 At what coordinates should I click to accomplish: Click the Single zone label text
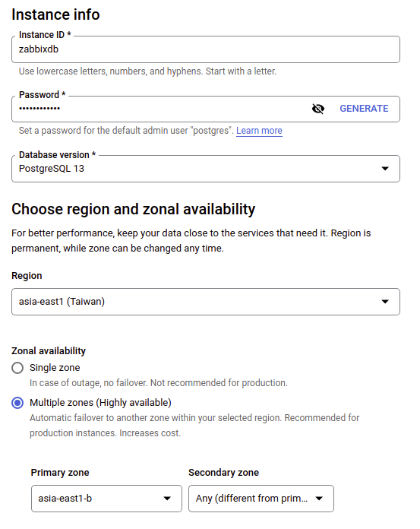pos(55,368)
